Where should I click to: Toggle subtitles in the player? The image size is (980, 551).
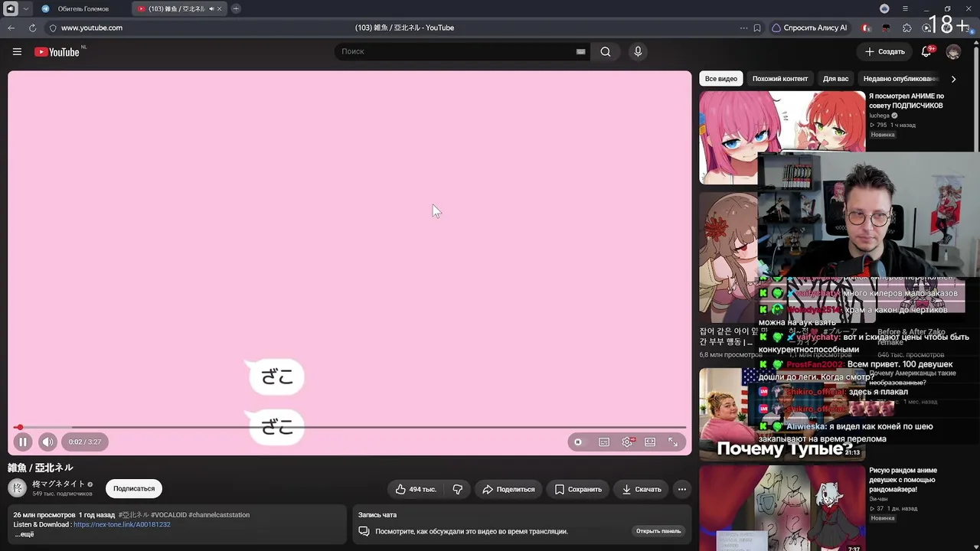pos(604,442)
